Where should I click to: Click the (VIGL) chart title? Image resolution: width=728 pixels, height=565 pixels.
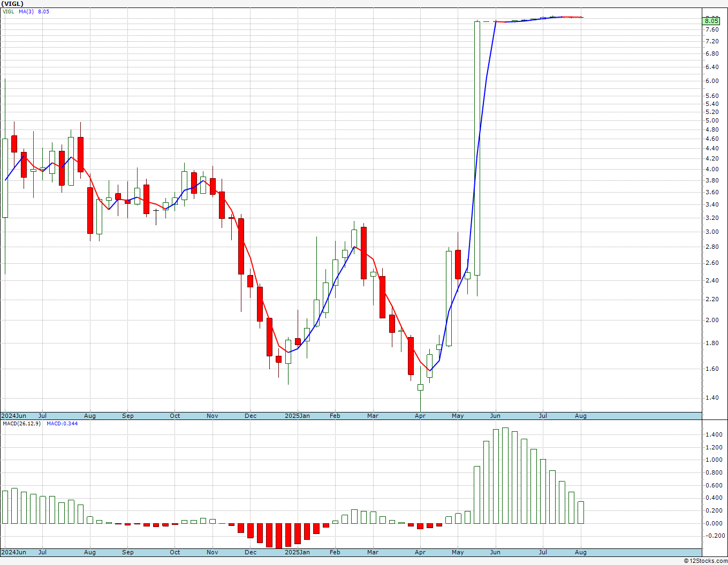click(x=12, y=4)
